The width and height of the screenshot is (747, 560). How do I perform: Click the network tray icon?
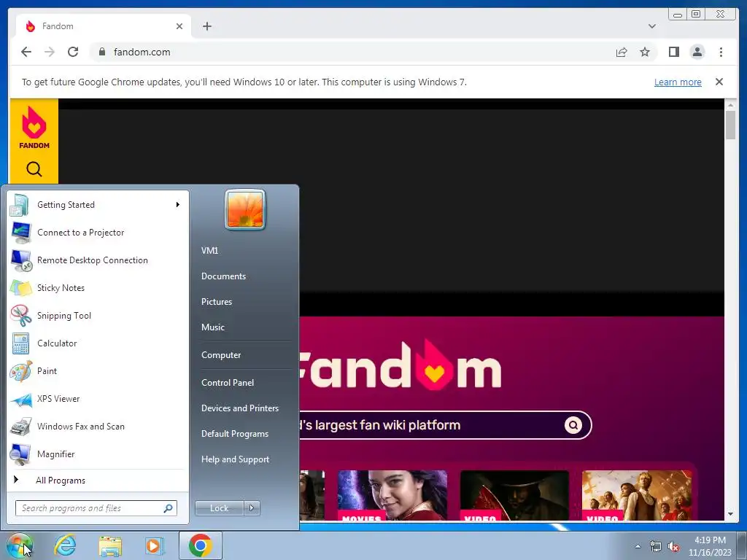tap(656, 547)
